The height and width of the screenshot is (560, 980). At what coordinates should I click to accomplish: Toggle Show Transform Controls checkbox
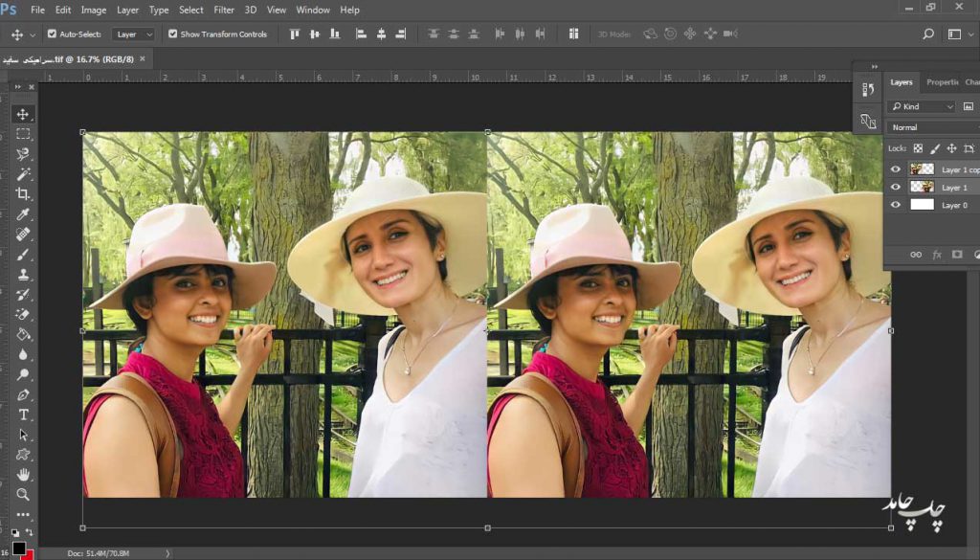(172, 34)
